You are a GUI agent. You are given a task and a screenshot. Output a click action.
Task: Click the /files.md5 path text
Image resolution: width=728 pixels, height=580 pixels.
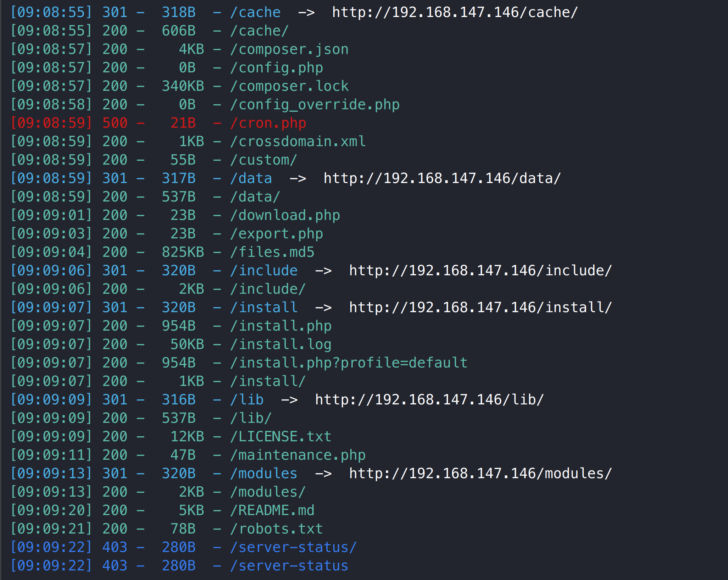pyautogui.click(x=272, y=252)
